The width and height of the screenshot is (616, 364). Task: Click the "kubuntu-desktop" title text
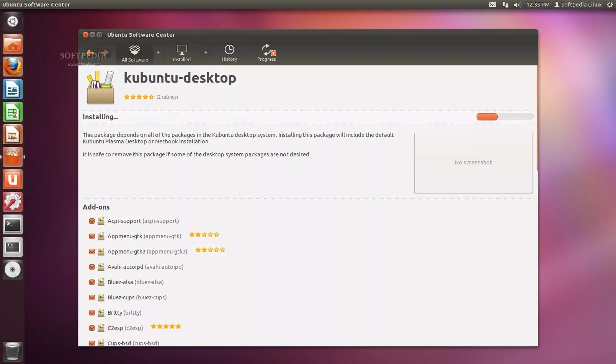point(180,78)
